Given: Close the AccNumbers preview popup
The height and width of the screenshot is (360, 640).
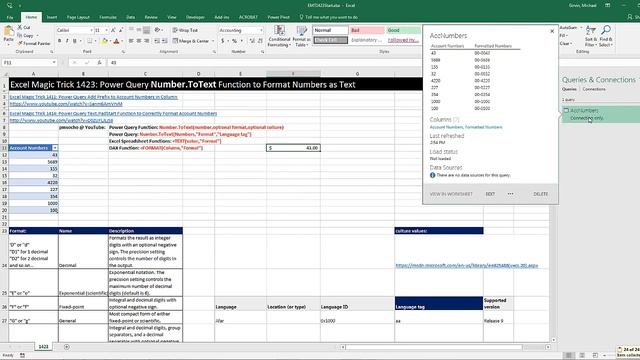Looking at the screenshot, I should click(x=552, y=31).
